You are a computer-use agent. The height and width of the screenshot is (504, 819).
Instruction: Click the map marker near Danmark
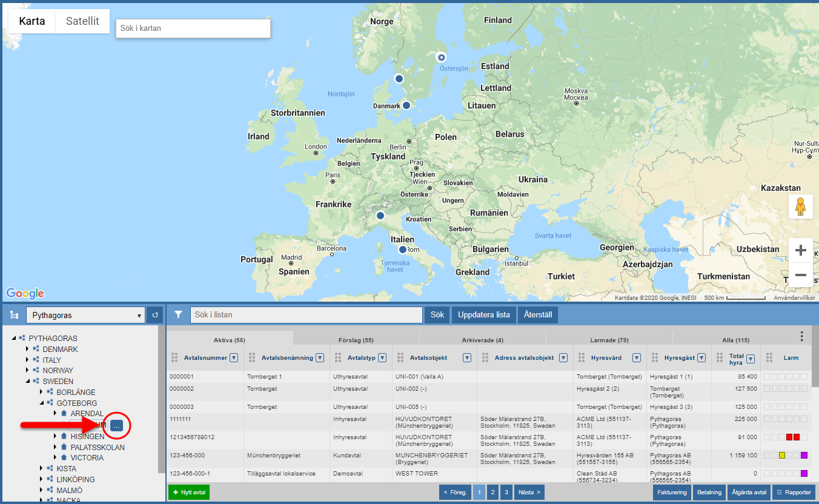(x=406, y=105)
